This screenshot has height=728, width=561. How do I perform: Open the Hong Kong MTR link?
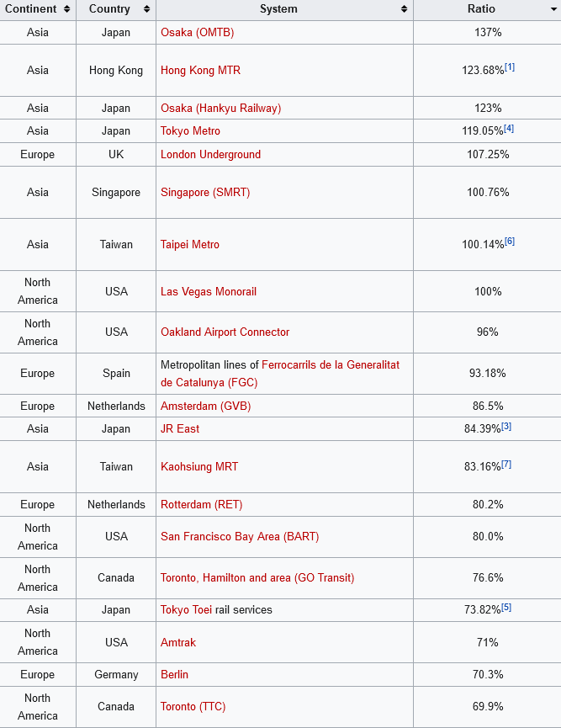(200, 70)
